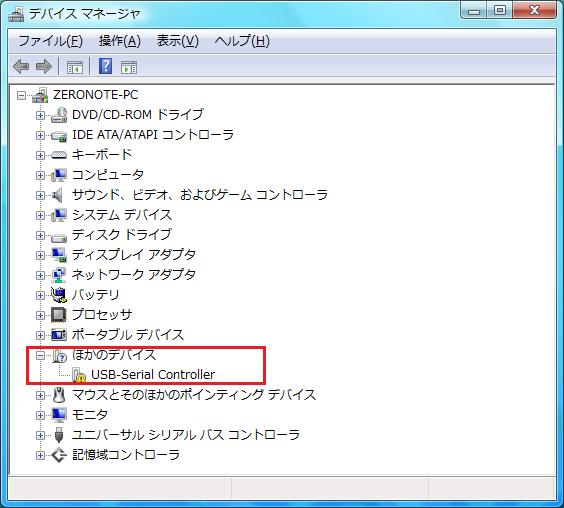This screenshot has height=508, width=564.
Task: Click the バッテリ battery icon
Action: pos(59,295)
